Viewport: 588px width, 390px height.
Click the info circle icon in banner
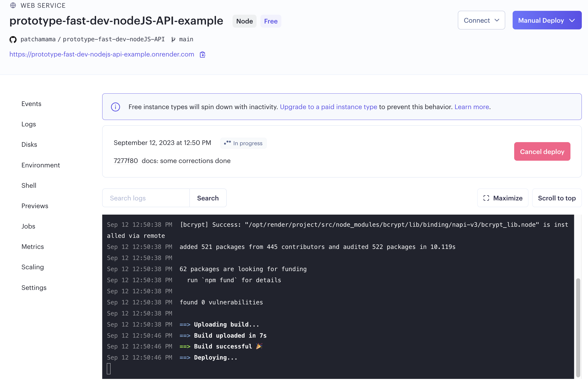(115, 107)
